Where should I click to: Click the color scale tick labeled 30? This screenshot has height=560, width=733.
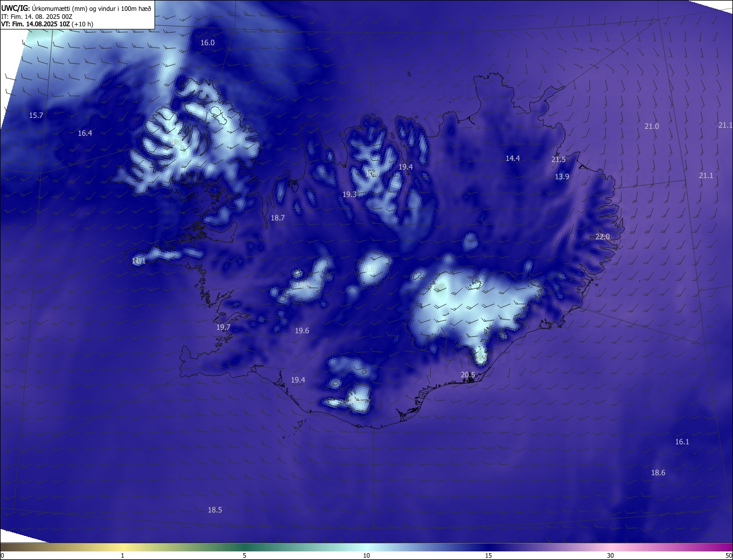click(x=610, y=555)
